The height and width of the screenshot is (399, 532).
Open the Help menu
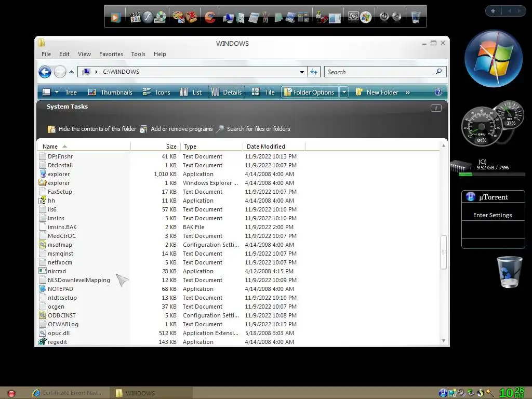coord(160,54)
